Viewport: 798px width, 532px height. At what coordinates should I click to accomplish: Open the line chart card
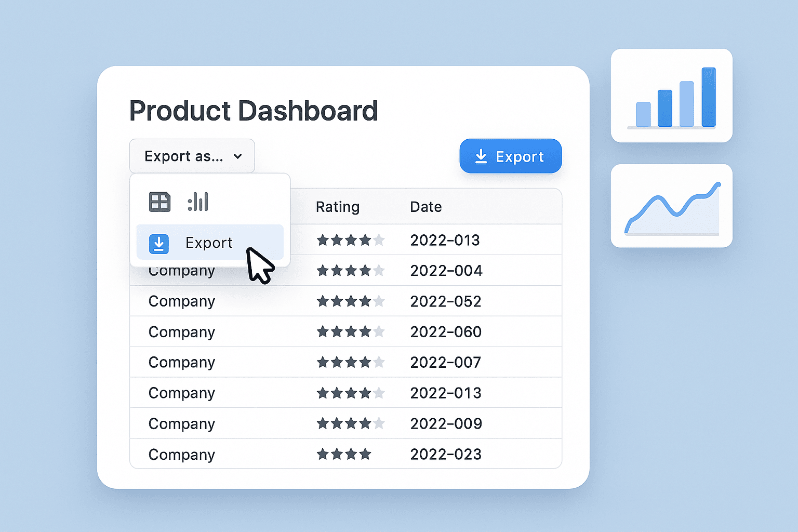tap(671, 206)
